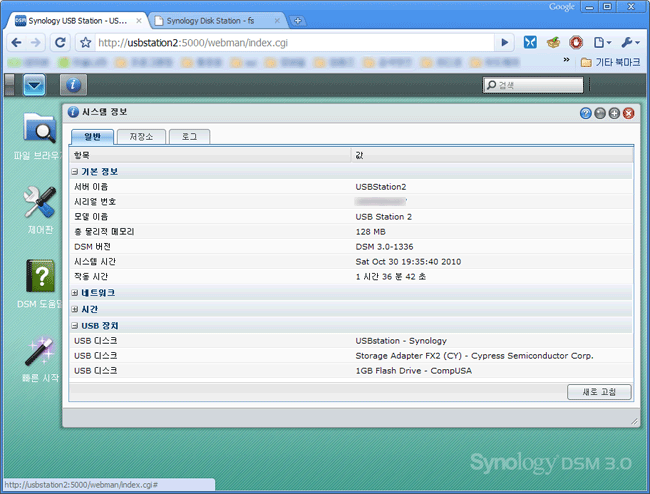Select the system time Sat Oct 30 value

[x=408, y=262]
